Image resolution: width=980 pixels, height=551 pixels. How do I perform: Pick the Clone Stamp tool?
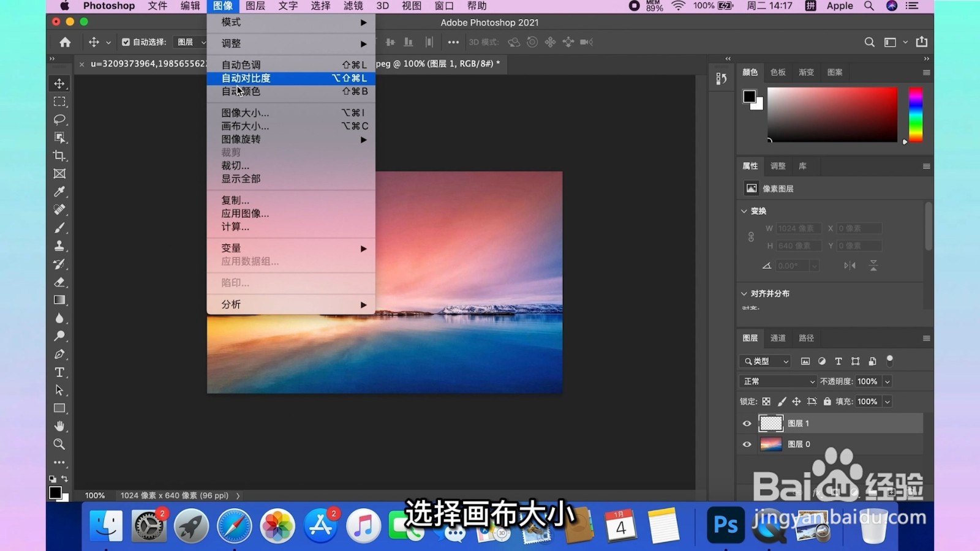point(59,246)
